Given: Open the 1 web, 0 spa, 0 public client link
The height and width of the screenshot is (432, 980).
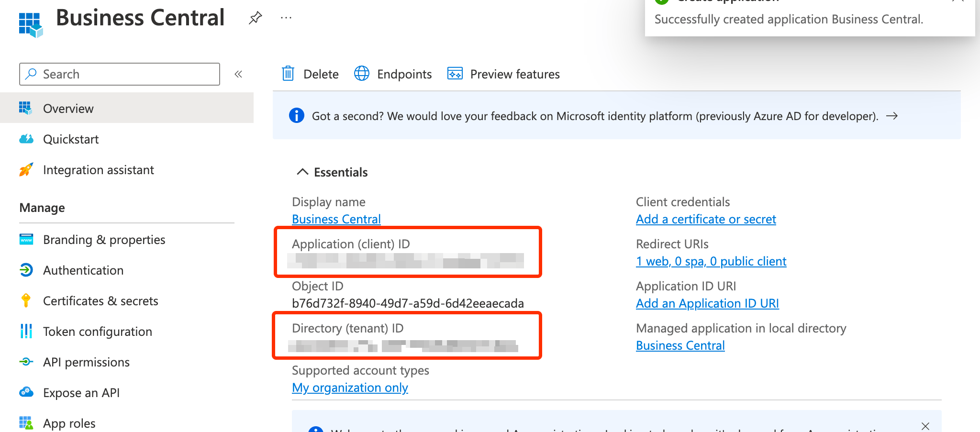Looking at the screenshot, I should click(x=711, y=261).
